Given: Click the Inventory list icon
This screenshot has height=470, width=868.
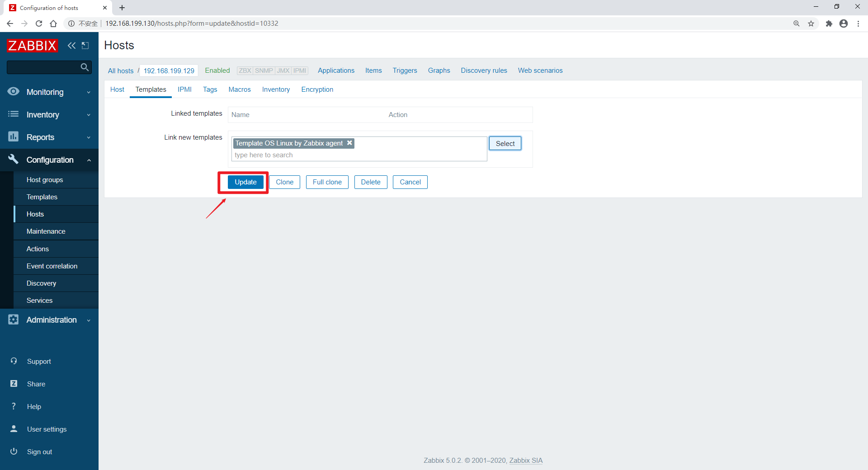Looking at the screenshot, I should click(x=14, y=114).
